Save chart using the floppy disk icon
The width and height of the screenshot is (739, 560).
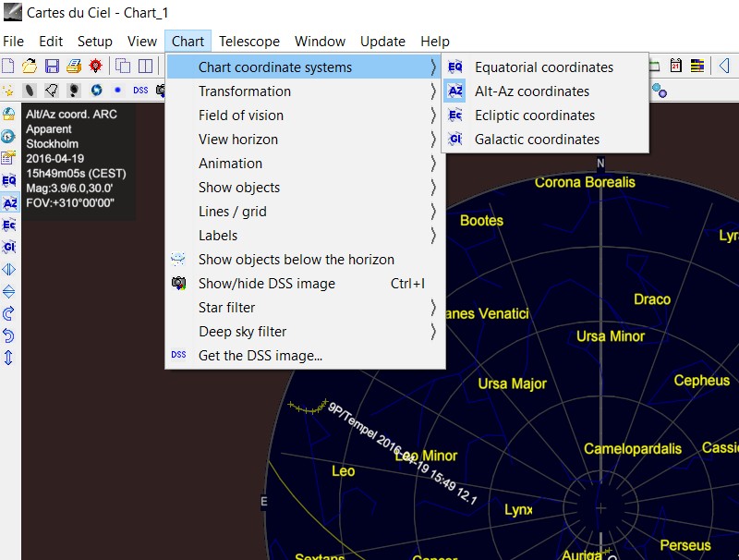[52, 66]
